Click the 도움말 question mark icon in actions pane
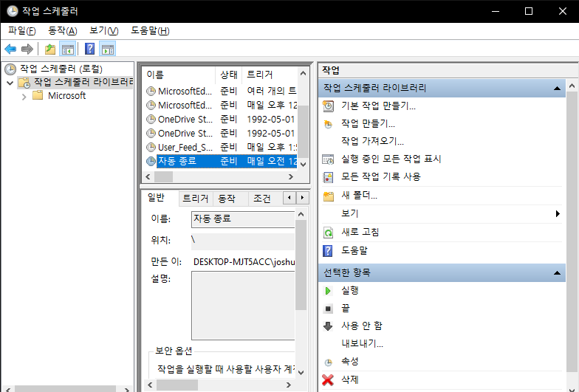Image resolution: width=579 pixels, height=392 pixels. click(328, 251)
